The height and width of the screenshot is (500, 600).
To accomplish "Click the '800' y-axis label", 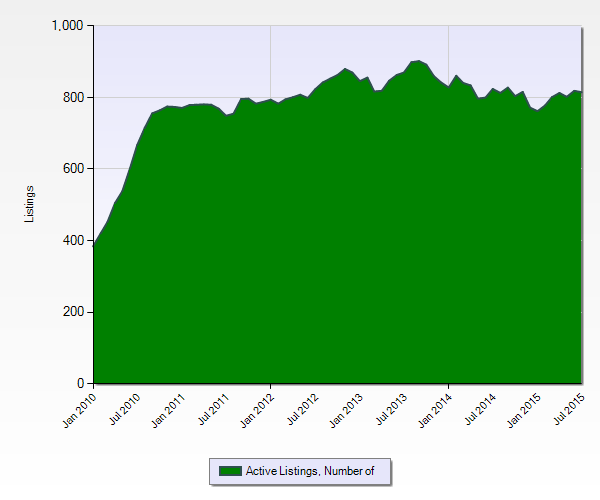I will pyautogui.click(x=73, y=98).
